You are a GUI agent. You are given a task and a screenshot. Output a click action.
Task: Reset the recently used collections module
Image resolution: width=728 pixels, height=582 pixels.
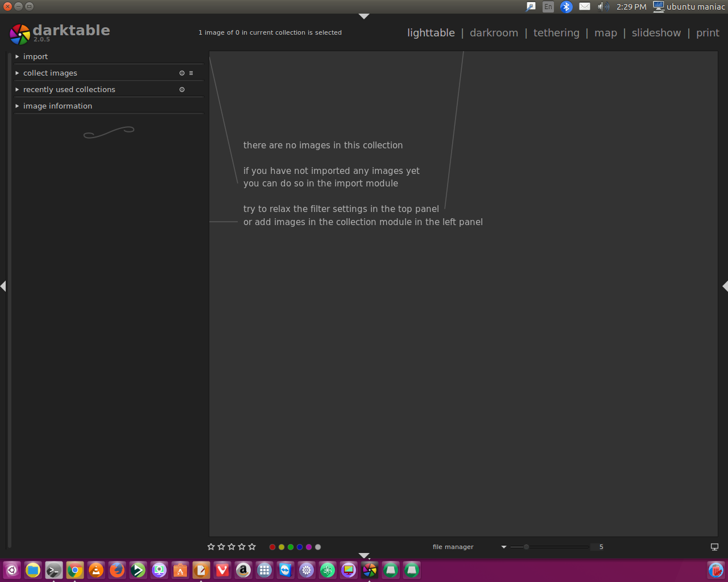pyautogui.click(x=182, y=90)
